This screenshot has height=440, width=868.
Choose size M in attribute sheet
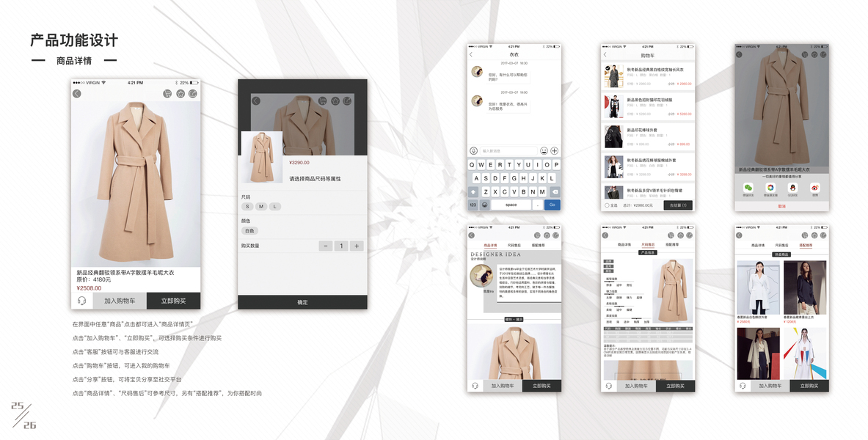pos(261,207)
